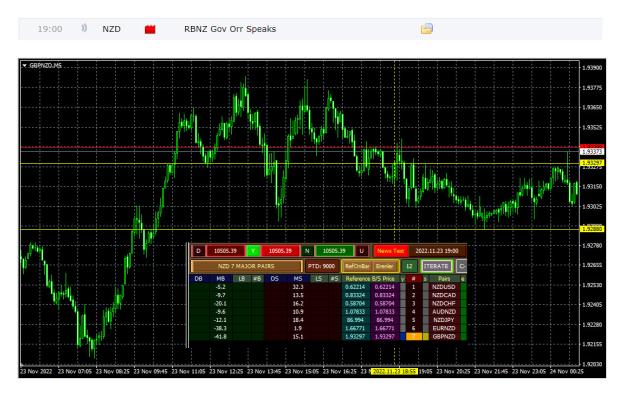Click row number 1 in the # column

[413, 287]
